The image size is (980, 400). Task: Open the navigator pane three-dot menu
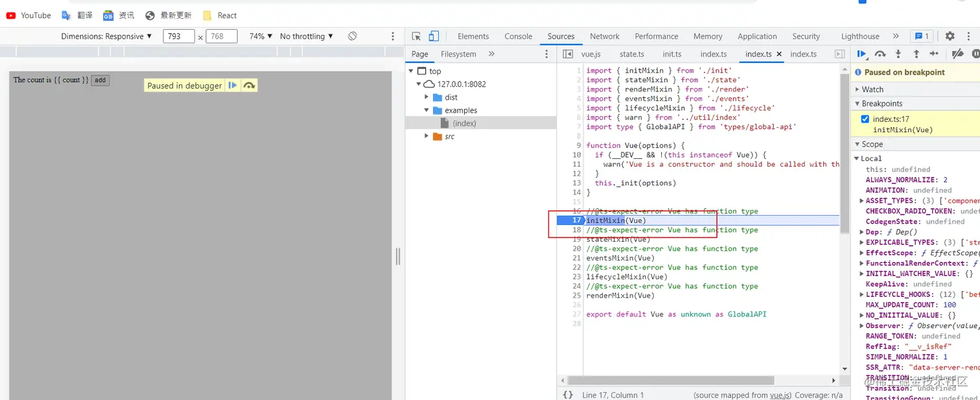[546, 54]
